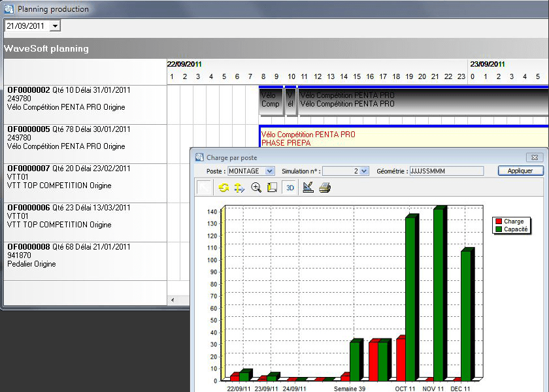Click the move chart yellow arrows icon
Screen dimensions: 549x392
(x=239, y=188)
